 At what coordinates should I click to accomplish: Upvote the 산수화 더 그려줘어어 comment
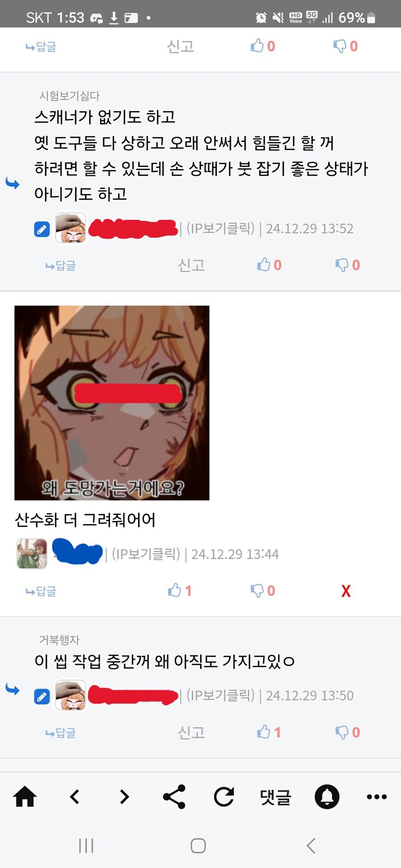(x=180, y=591)
